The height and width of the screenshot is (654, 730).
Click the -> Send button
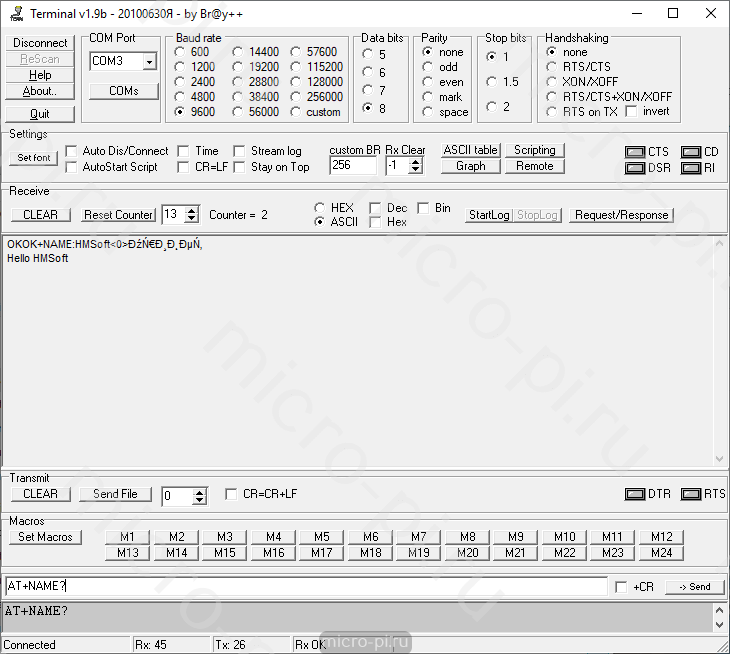click(694, 587)
